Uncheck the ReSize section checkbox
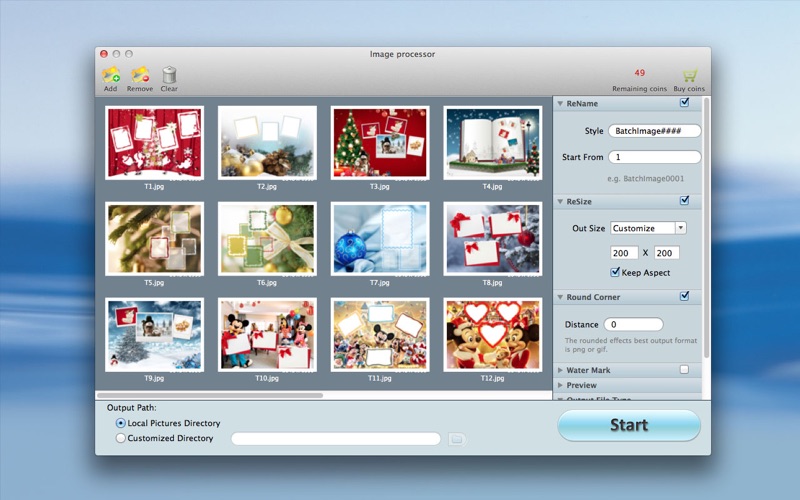800x500 pixels. [684, 201]
